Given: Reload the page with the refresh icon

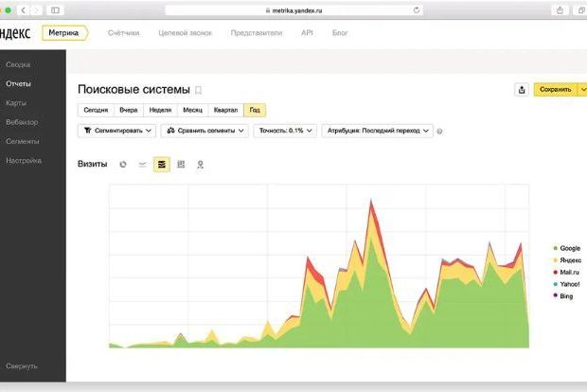Looking at the screenshot, I should [x=417, y=10].
